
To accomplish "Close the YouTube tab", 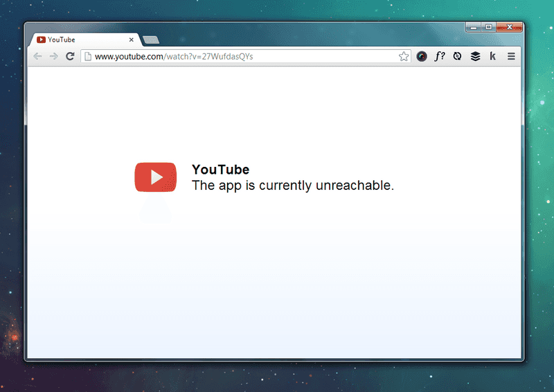I will (132, 39).
